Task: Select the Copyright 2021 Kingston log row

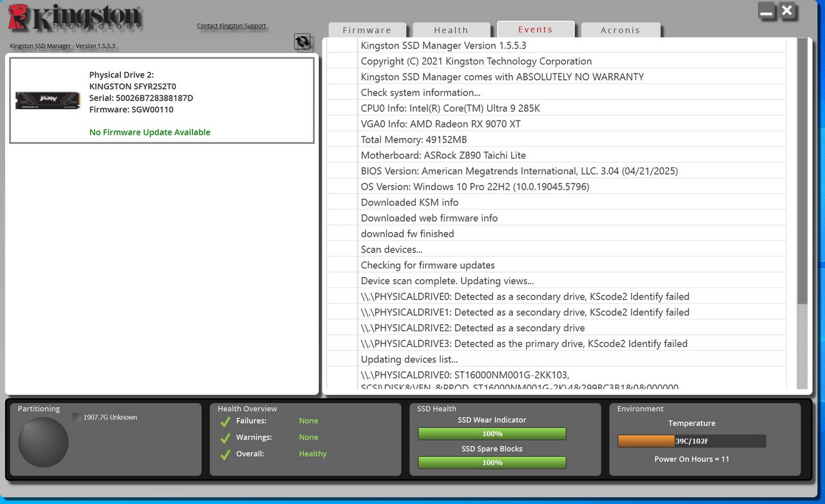Action: click(x=556, y=61)
